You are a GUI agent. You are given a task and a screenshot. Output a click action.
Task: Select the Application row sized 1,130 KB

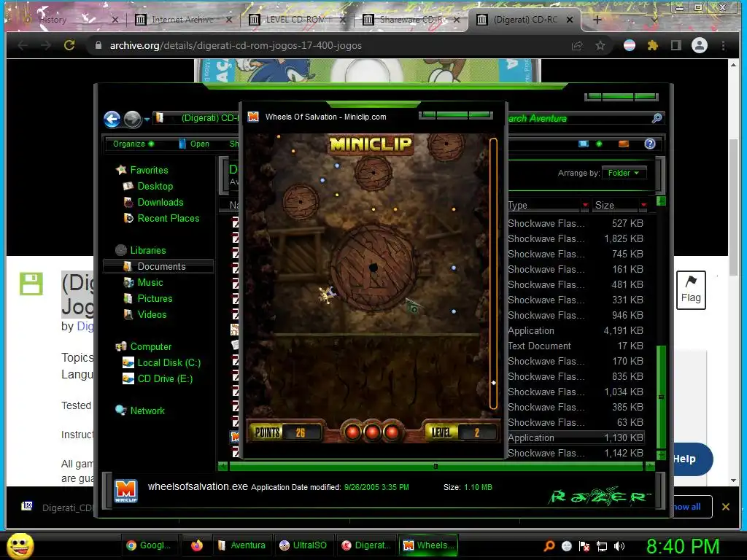tap(576, 437)
